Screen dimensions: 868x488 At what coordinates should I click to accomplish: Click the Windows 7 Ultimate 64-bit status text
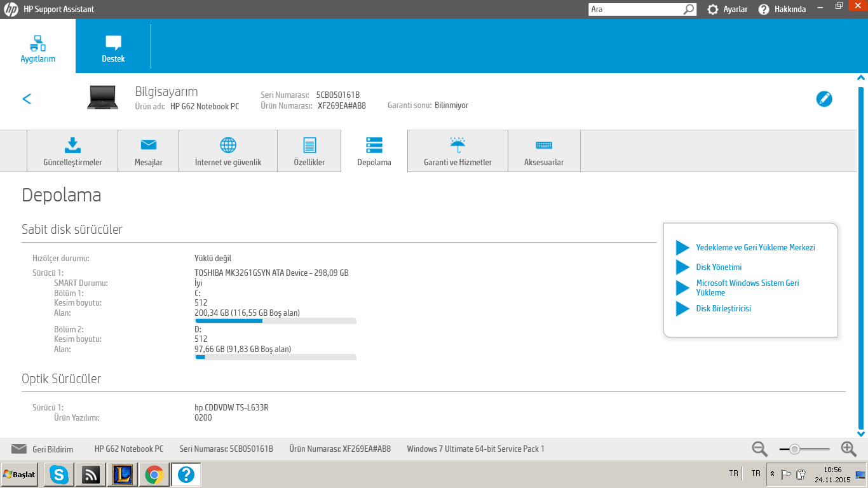tap(475, 449)
